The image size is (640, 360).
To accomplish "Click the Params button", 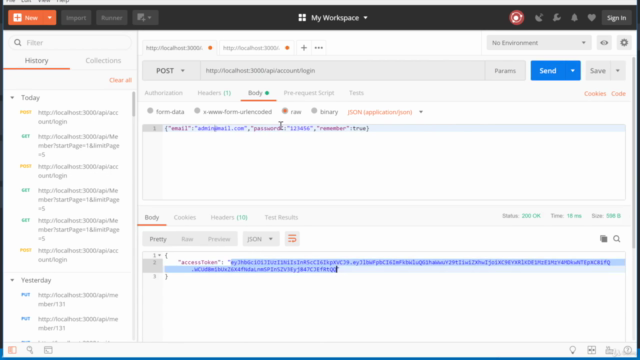I will [x=505, y=71].
